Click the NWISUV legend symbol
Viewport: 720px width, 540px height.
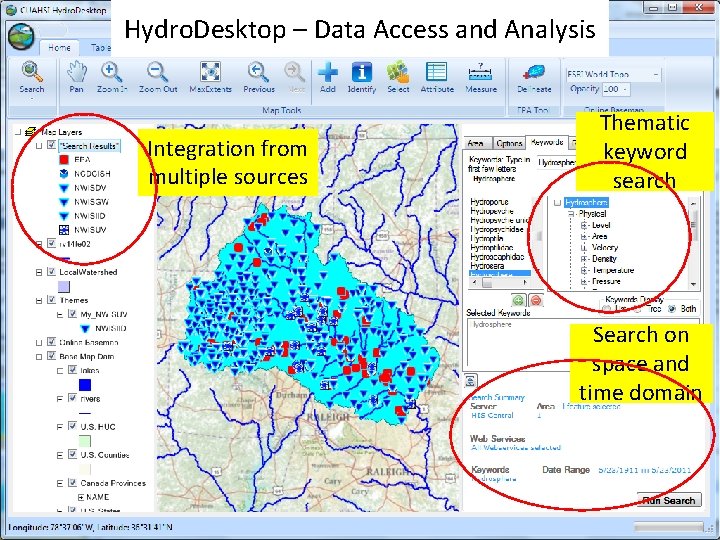coord(64,230)
